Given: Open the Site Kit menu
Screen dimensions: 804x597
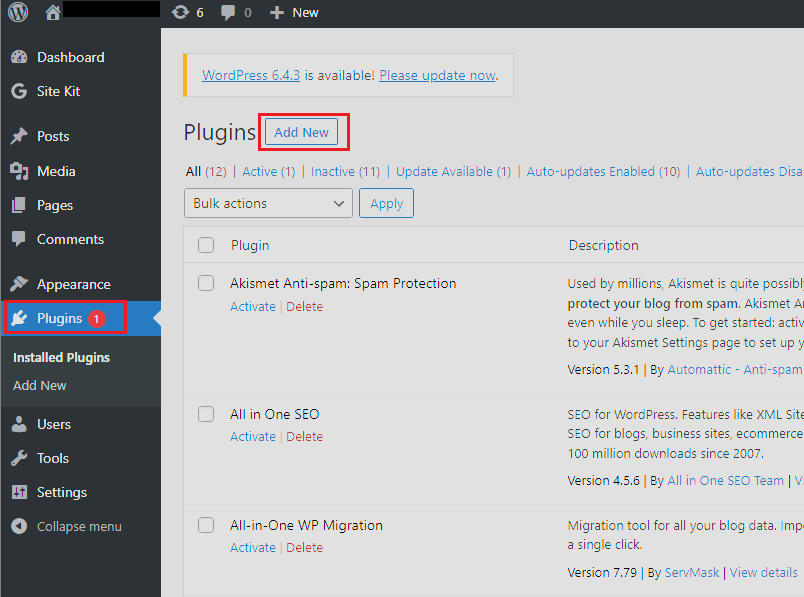Looking at the screenshot, I should [58, 91].
